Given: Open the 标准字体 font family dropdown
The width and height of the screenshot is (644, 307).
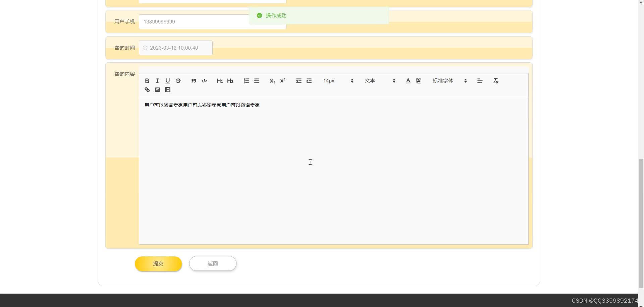Looking at the screenshot, I should [x=449, y=81].
